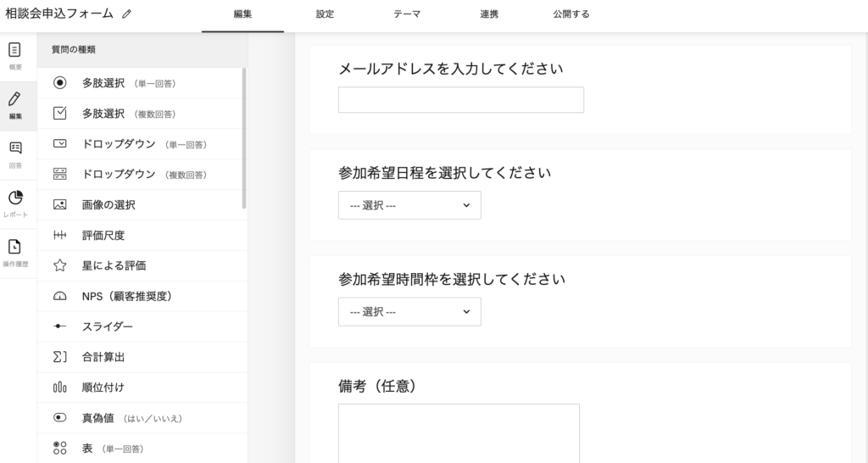Click the ドロップダウン 単一回答 icon

pyautogui.click(x=60, y=144)
